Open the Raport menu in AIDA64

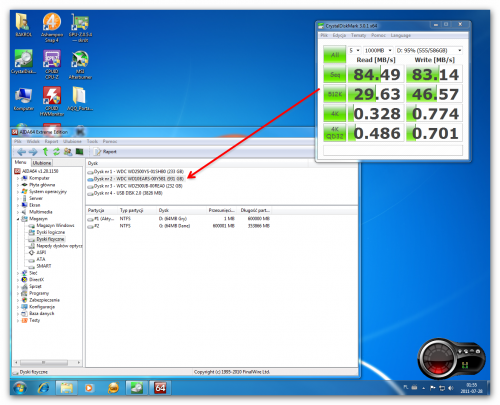[51, 141]
